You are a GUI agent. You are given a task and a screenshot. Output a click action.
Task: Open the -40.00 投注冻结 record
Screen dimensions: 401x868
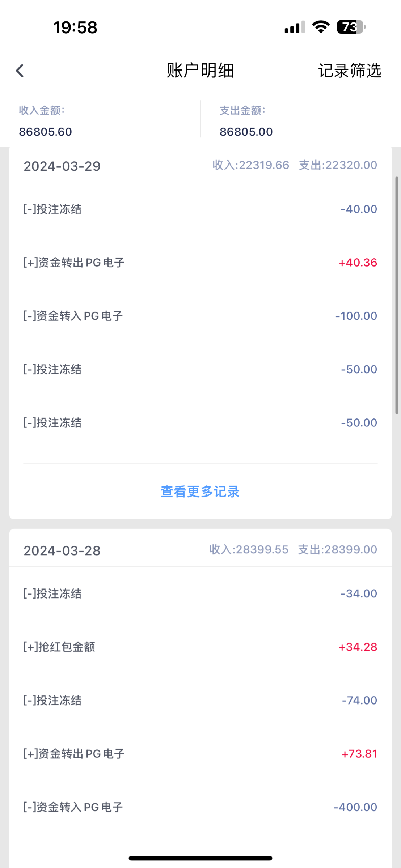[x=200, y=209]
